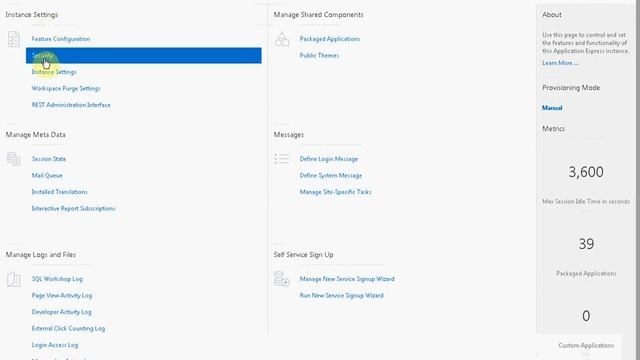Open Installed Translations
Image resolution: width=640 pixels, height=360 pixels.
click(60, 192)
